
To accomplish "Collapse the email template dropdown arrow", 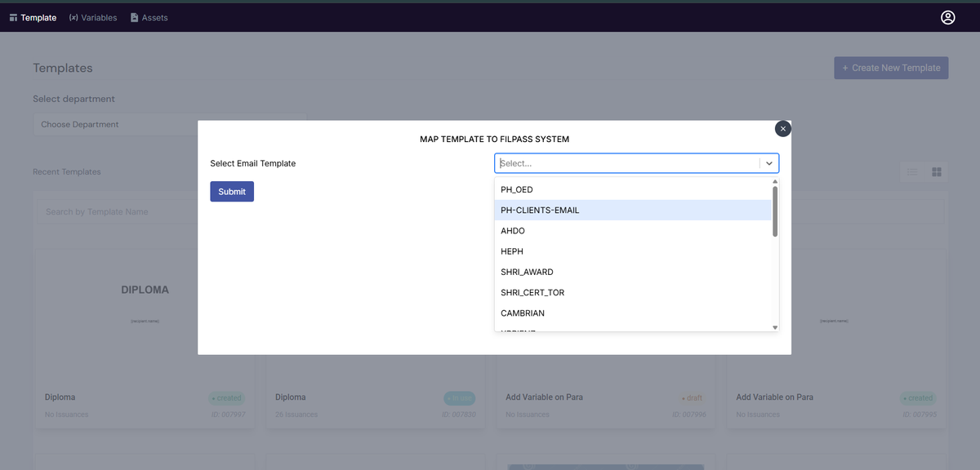I will coord(768,163).
